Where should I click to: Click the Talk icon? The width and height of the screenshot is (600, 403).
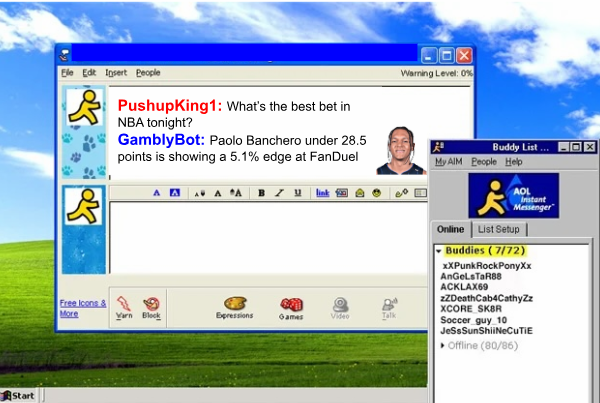pos(389,308)
